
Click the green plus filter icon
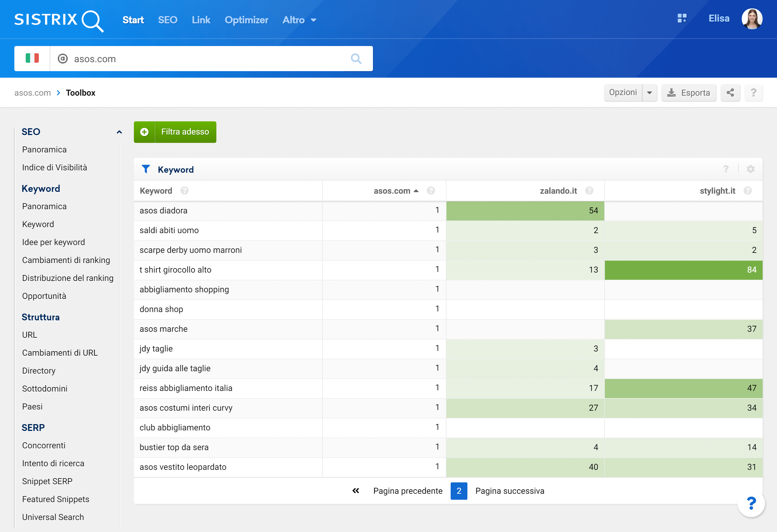(x=144, y=132)
